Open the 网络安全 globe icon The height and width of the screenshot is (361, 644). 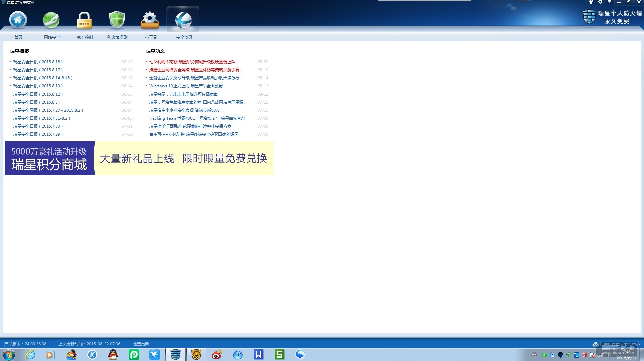click(x=51, y=20)
